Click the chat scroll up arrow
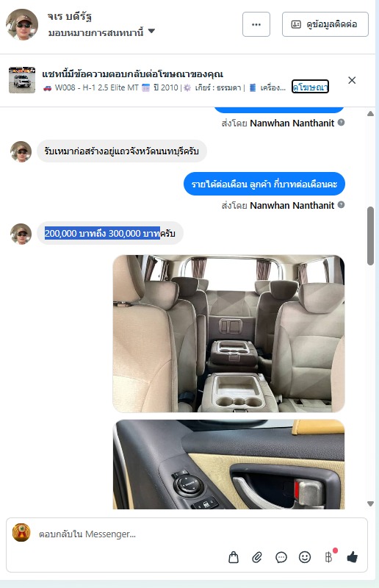The image size is (379, 588). (x=370, y=114)
